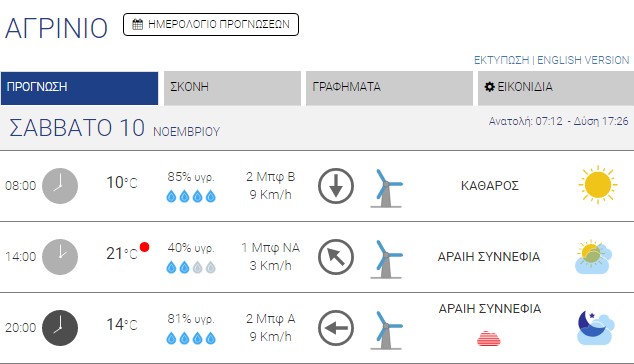The image size is (634, 364).
Task: Open the ΓΡΑΦΗΜΑΤΑ tab
Action: click(389, 88)
